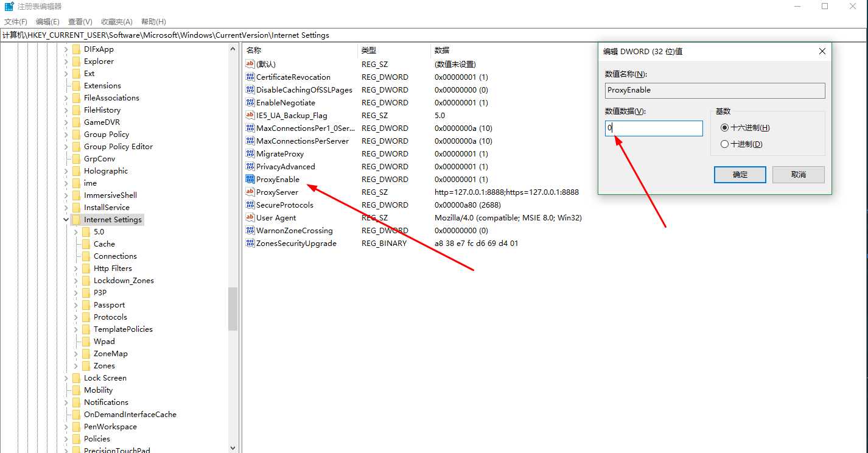Click the PrivacyAdvanced value icon

(x=250, y=166)
